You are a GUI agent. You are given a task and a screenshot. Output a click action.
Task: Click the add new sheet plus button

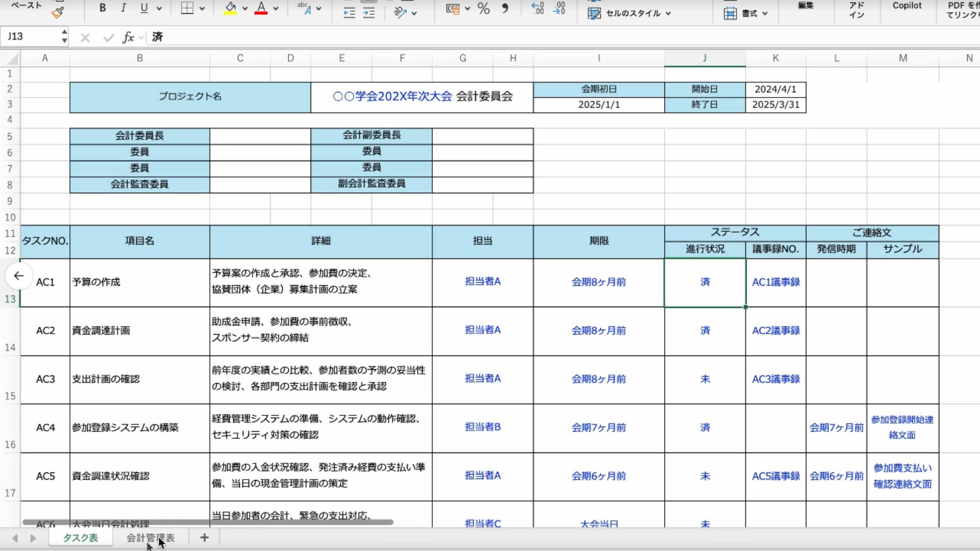(204, 537)
